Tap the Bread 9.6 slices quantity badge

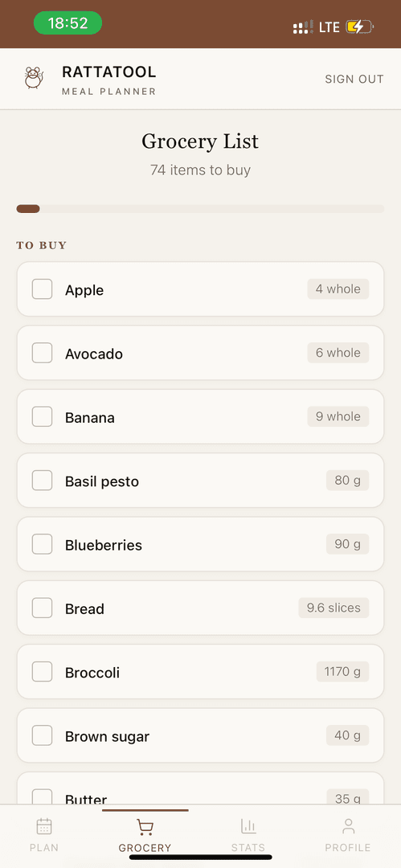333,608
